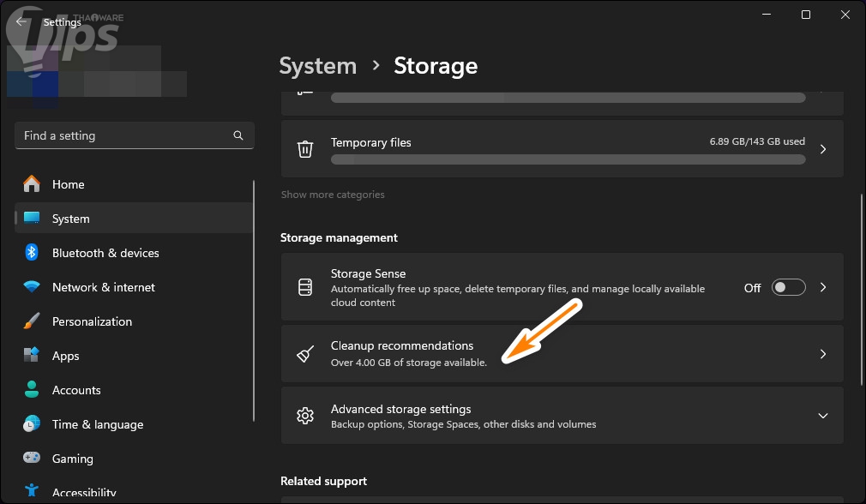Image resolution: width=866 pixels, height=504 pixels.
Task: Click the Temporary files usage bar
Action: pyautogui.click(x=568, y=159)
